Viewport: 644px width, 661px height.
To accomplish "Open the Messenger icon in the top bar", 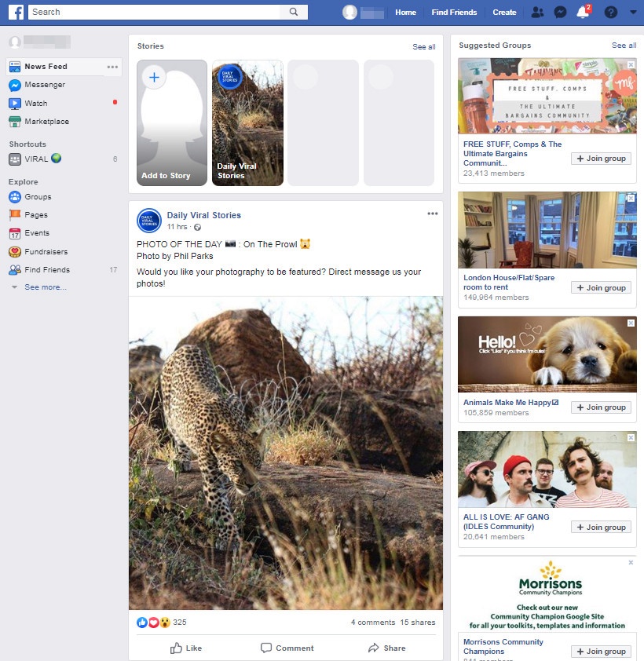I will coord(560,12).
